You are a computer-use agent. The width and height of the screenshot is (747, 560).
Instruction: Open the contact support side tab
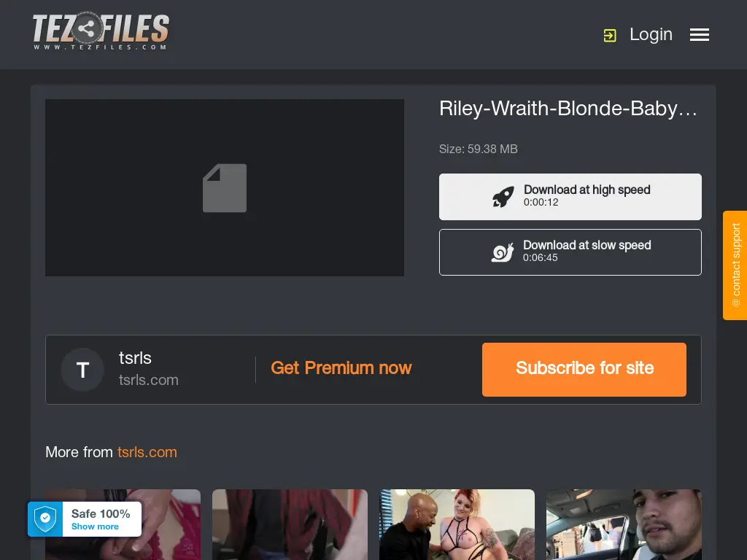coord(735,265)
